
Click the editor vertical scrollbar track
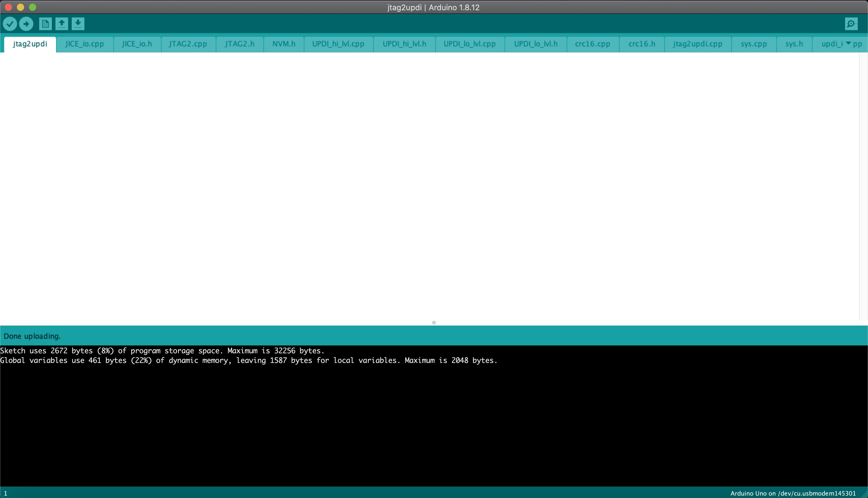(863, 185)
